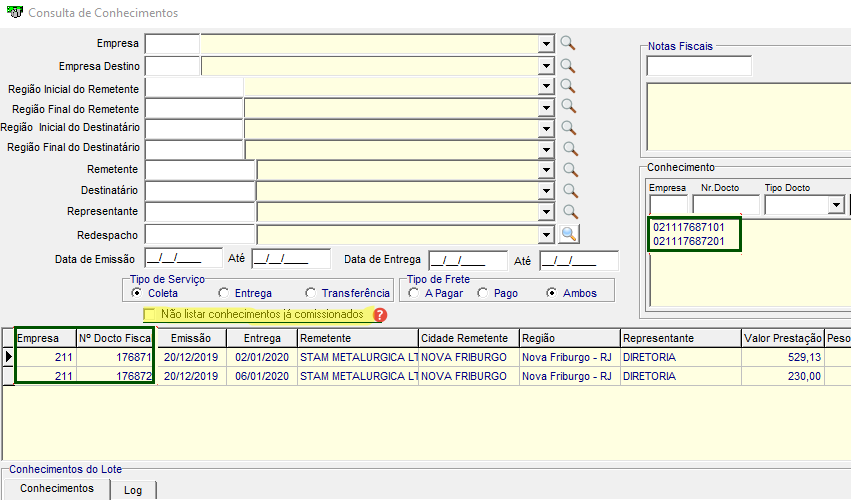Image resolution: width=851 pixels, height=500 pixels.
Task: Switch to the Log tab
Action: (x=133, y=490)
